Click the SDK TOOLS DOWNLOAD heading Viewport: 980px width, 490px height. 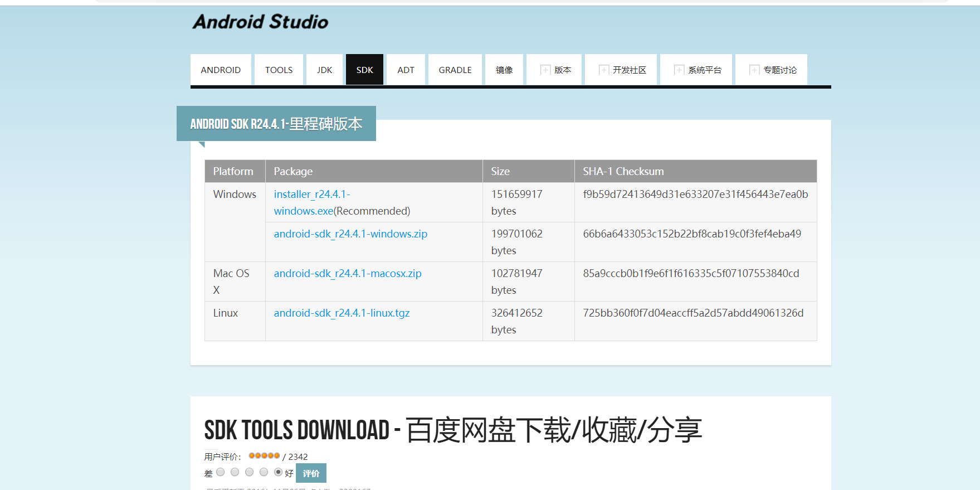(x=452, y=430)
